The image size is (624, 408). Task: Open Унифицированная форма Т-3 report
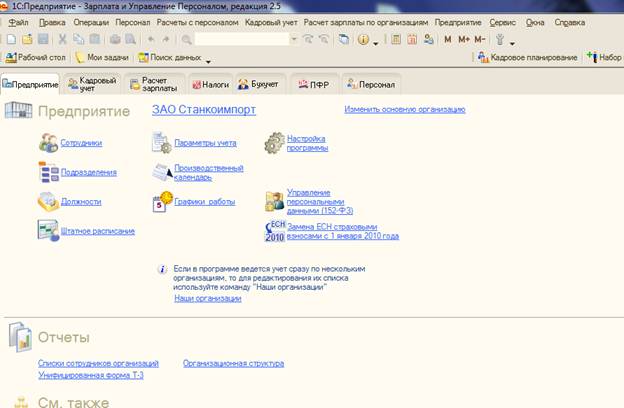click(x=91, y=375)
